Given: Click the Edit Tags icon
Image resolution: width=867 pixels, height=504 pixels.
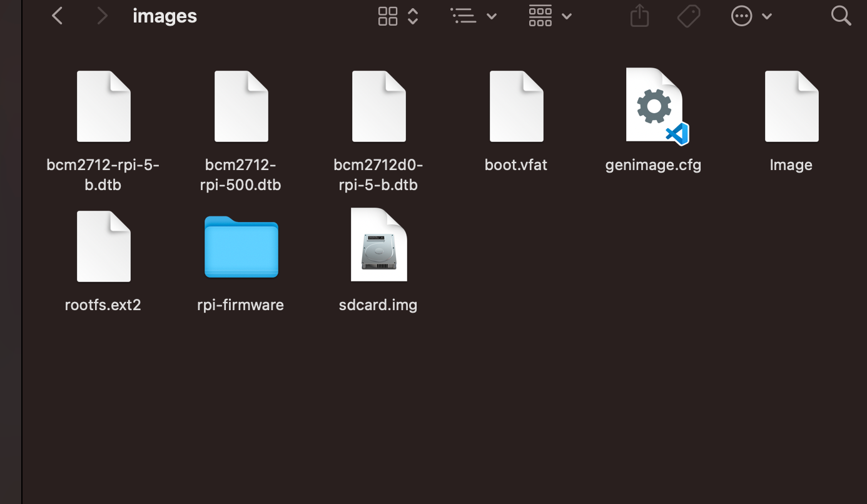Looking at the screenshot, I should click(x=689, y=16).
